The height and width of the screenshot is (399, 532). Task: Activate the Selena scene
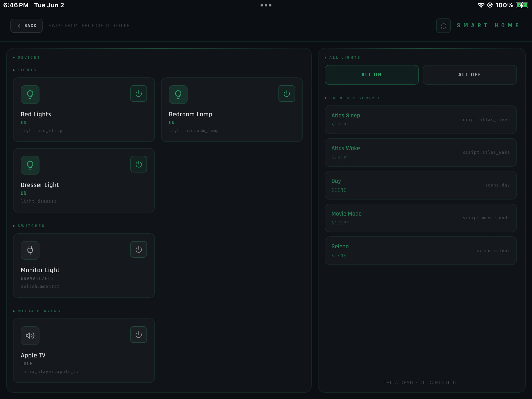point(421,251)
